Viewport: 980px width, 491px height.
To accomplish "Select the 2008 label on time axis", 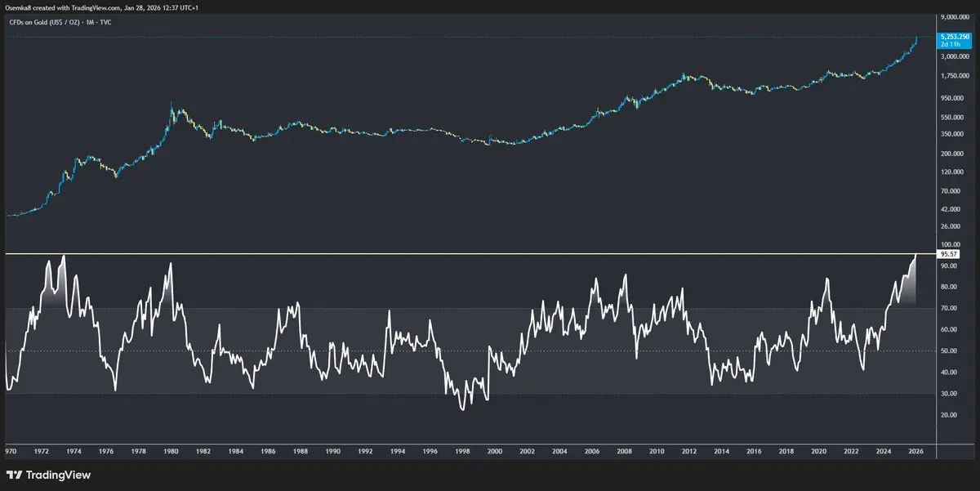I will pos(624,450).
